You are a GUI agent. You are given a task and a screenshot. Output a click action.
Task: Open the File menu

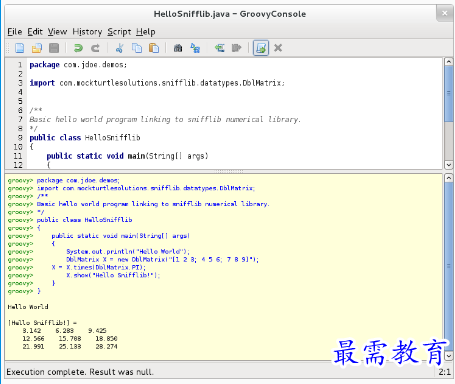tap(15, 32)
